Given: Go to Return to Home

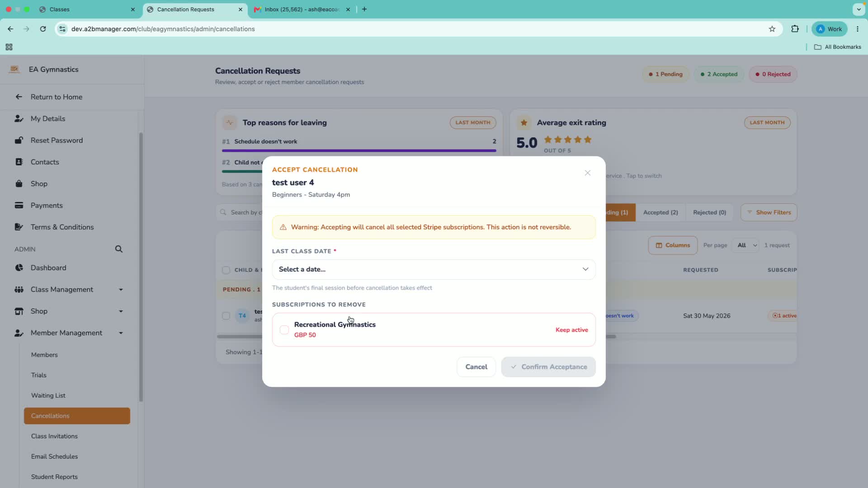Looking at the screenshot, I should tap(57, 97).
